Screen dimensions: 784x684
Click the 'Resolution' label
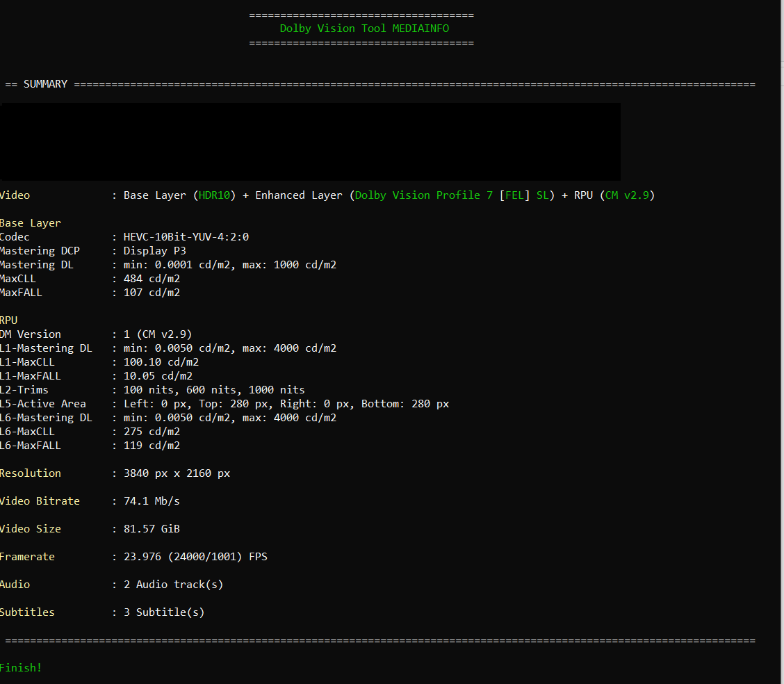30,473
